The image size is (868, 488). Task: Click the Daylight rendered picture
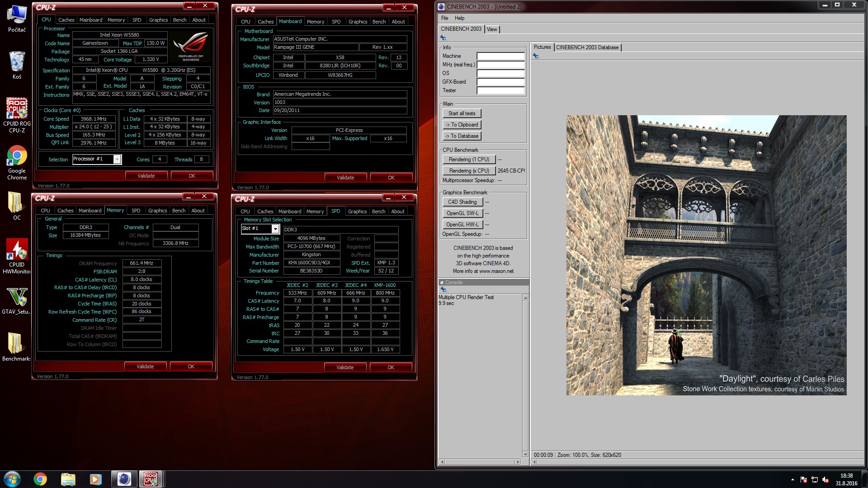[706, 255]
